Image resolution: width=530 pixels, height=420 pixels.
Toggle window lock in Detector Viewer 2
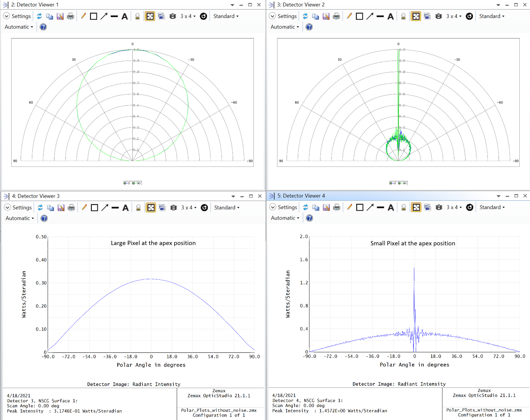pyautogui.click(x=403, y=16)
